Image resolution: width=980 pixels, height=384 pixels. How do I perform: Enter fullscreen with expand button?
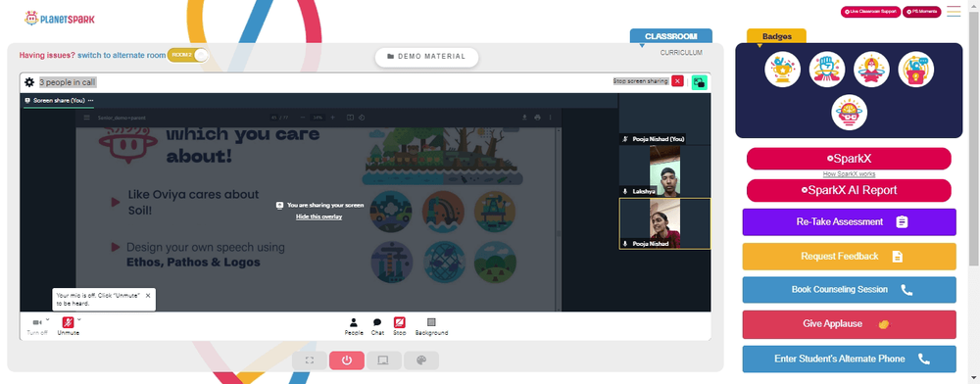pos(310,360)
